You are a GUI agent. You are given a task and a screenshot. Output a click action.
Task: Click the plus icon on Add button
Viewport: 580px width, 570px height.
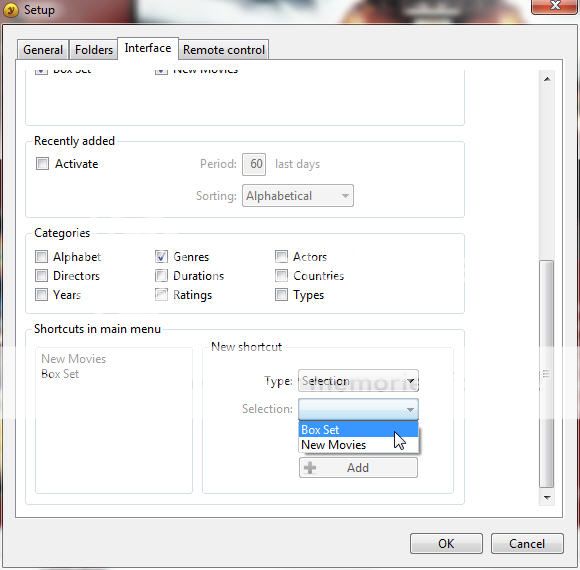coord(310,468)
